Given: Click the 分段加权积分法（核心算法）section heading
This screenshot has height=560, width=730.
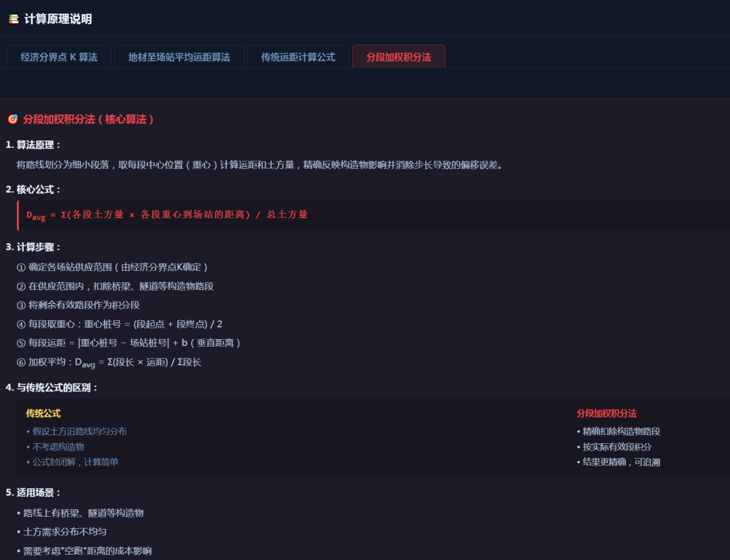Looking at the screenshot, I should (89, 120).
